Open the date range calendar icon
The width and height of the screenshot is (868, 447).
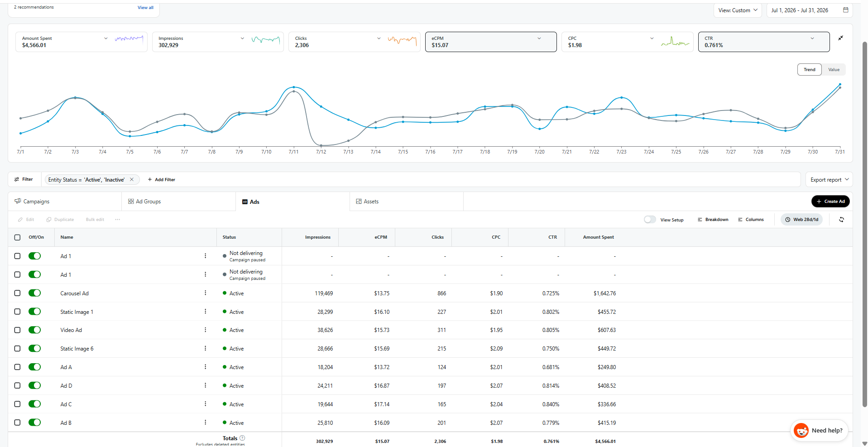click(845, 10)
